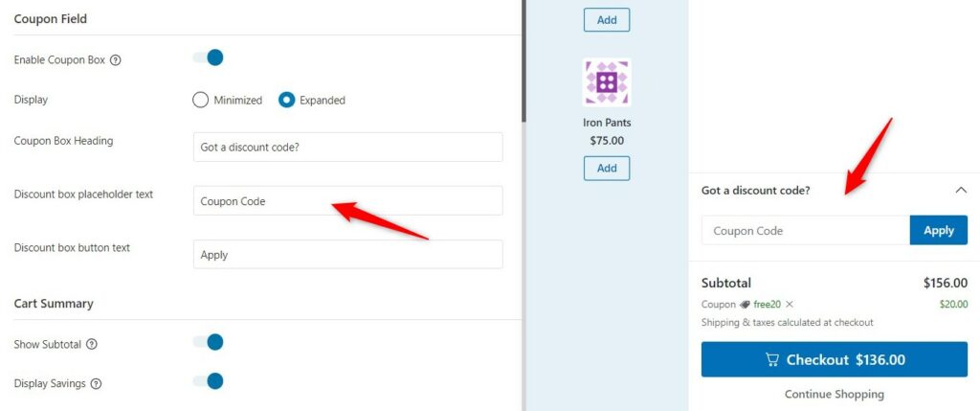Click the Apply coupon button
980x411 pixels.
coord(939,230)
